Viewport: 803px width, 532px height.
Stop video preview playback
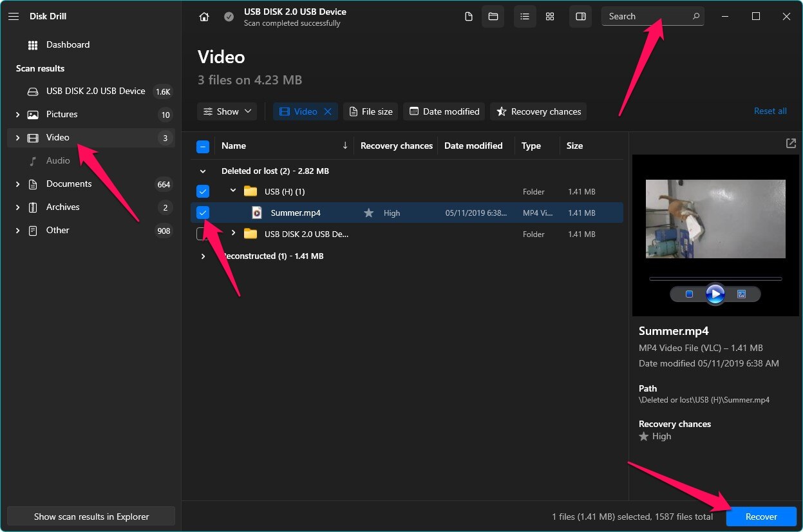tap(689, 294)
